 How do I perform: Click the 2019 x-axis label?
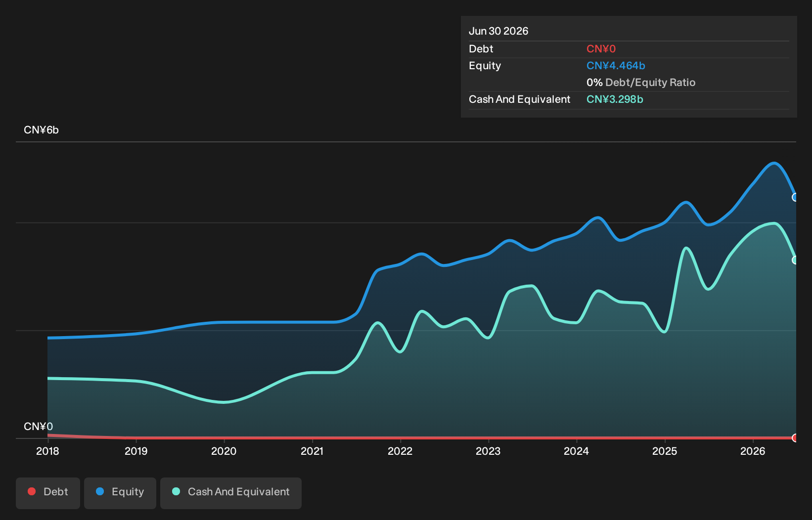pos(136,451)
